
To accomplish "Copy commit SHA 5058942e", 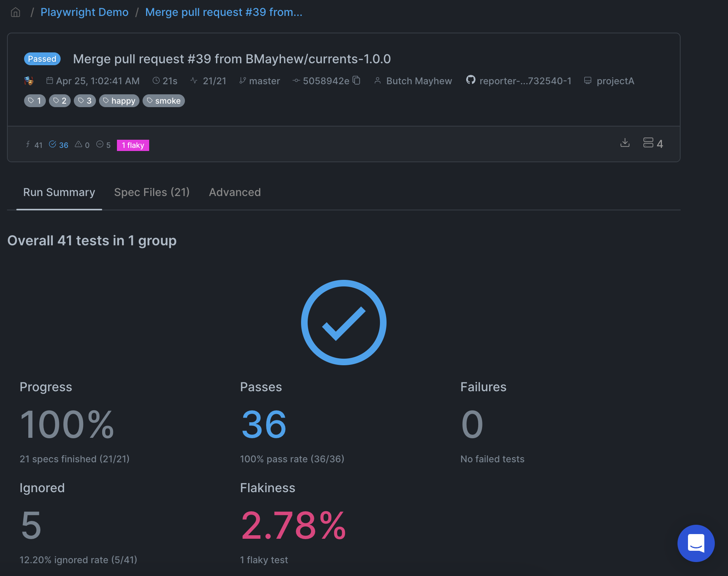I will [356, 81].
